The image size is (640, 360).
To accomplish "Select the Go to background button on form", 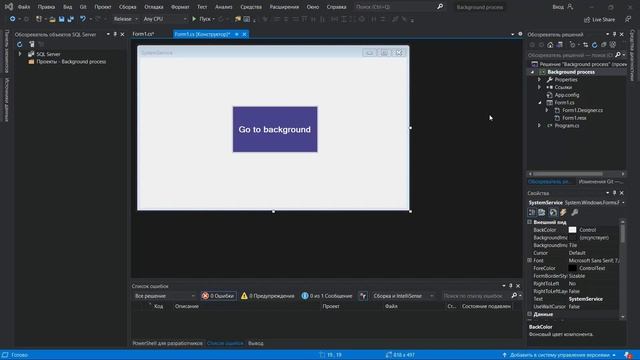I will [x=275, y=129].
